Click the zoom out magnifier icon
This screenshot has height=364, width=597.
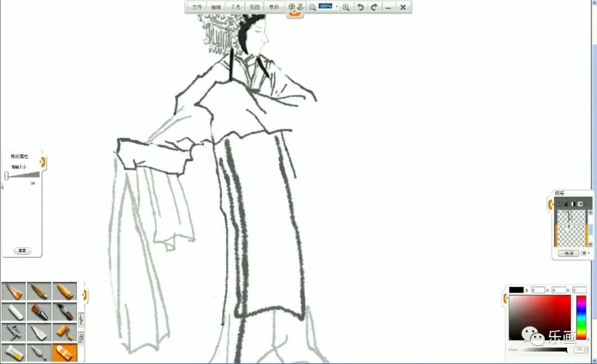tap(312, 7)
